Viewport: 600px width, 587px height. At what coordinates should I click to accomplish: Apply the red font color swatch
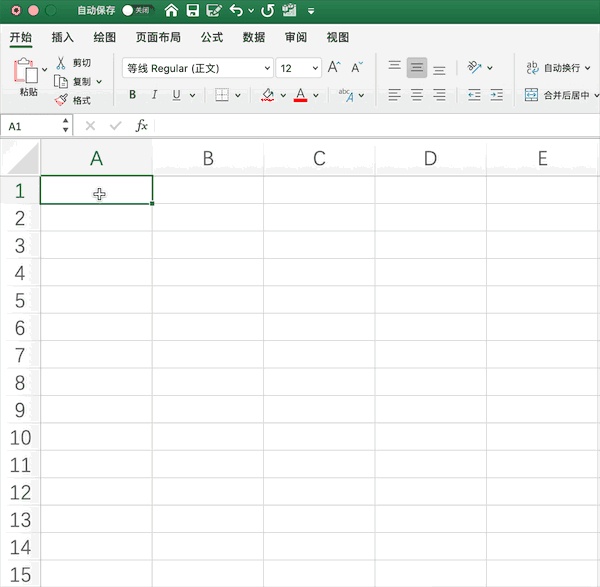click(300, 95)
